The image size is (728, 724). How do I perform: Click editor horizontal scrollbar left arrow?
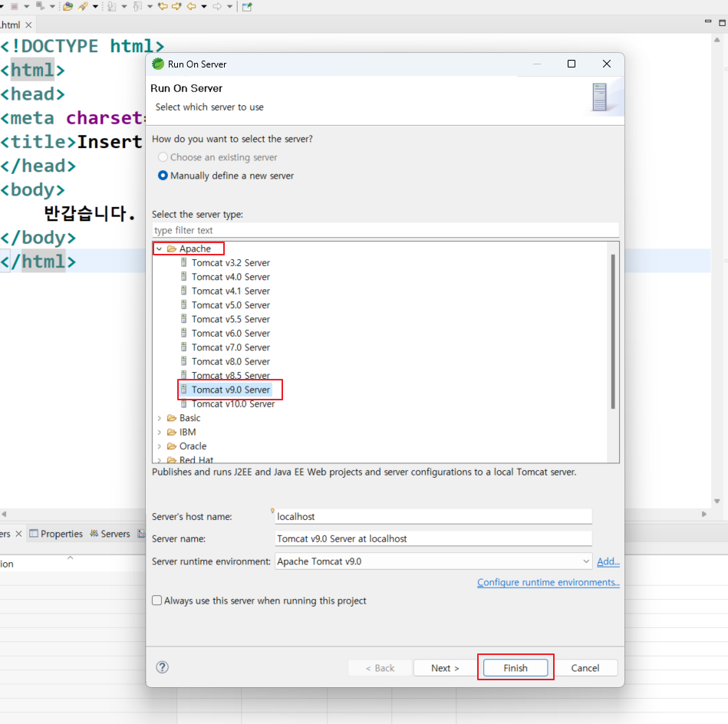point(4,514)
